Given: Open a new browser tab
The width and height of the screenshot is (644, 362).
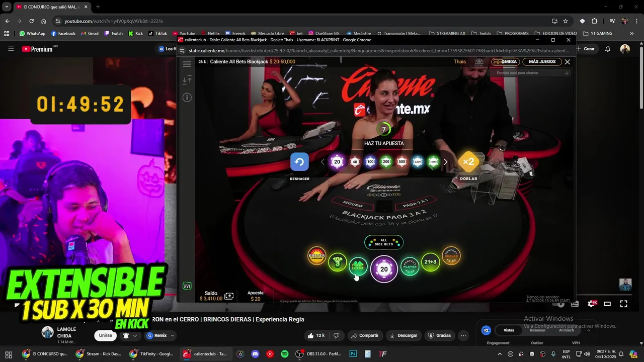Looking at the screenshot, I should (98, 7).
